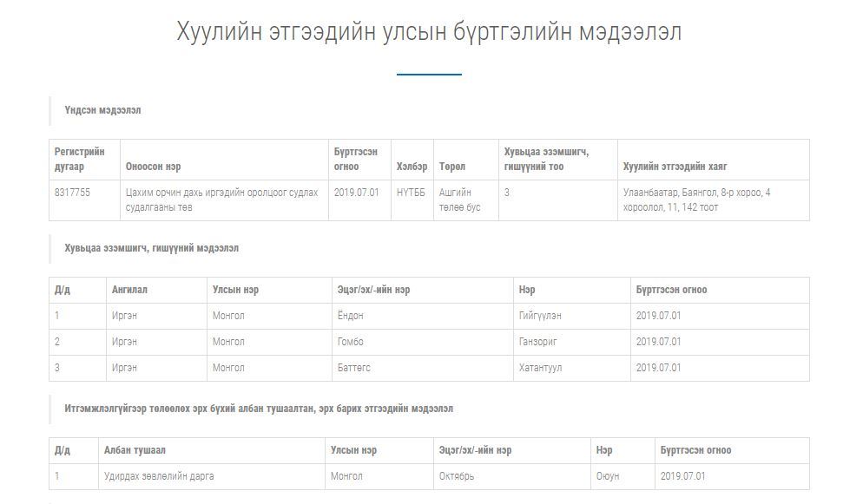The height and width of the screenshot is (504, 863).
Task: Click the surname 'Октябрь'
Action: tap(457, 476)
